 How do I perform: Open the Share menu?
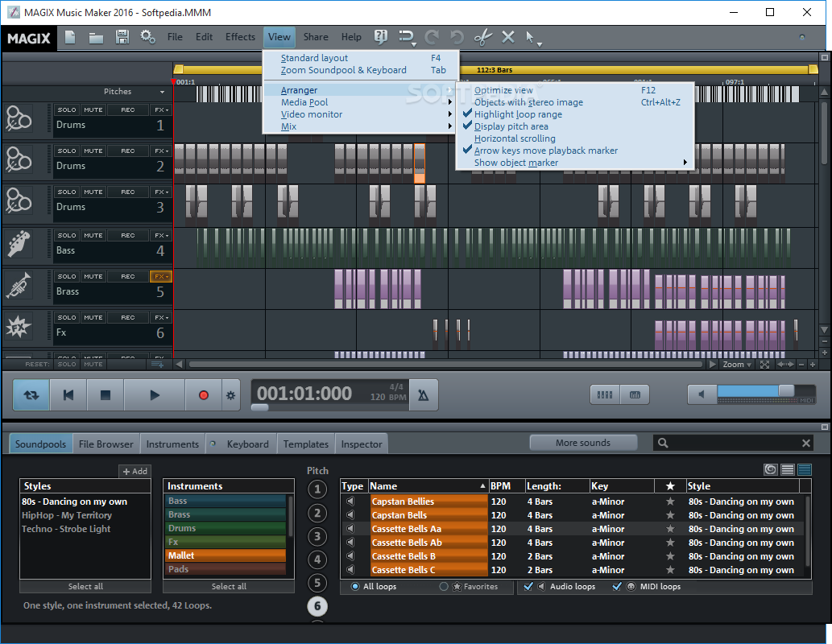click(316, 36)
